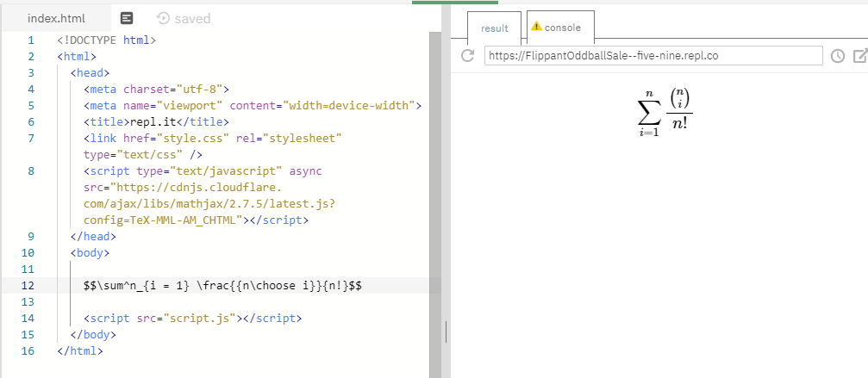Click the rendered summation formula in preview
The image size is (868, 378).
coord(665,113)
